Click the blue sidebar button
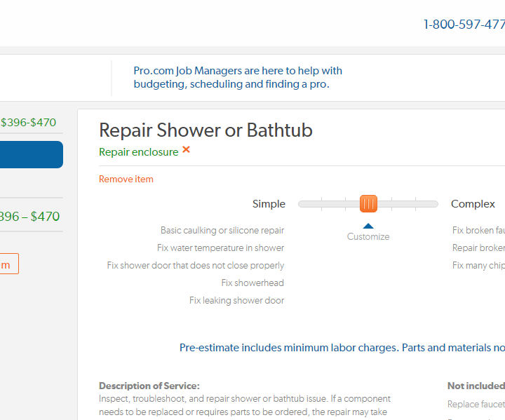Viewport: 505px width, 420px height. (x=32, y=154)
